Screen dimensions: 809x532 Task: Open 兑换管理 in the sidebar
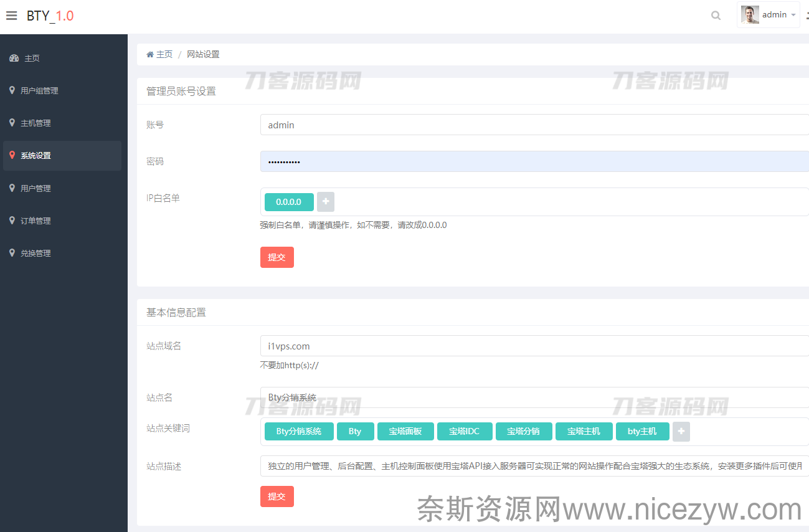(x=62, y=253)
